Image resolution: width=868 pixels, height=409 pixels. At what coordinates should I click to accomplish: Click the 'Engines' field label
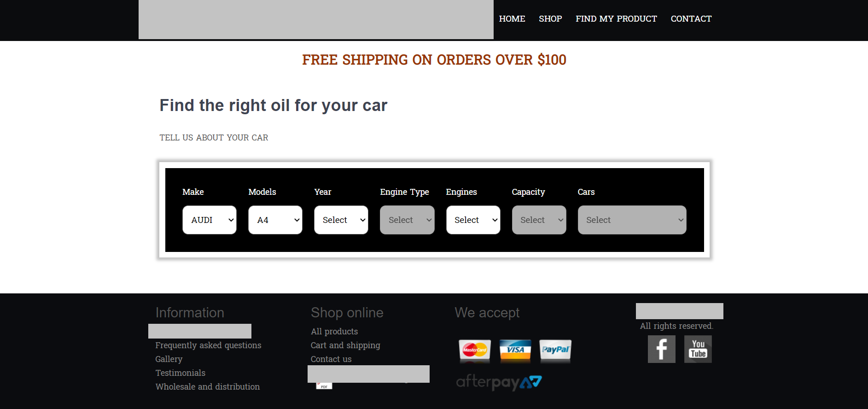pyautogui.click(x=461, y=192)
